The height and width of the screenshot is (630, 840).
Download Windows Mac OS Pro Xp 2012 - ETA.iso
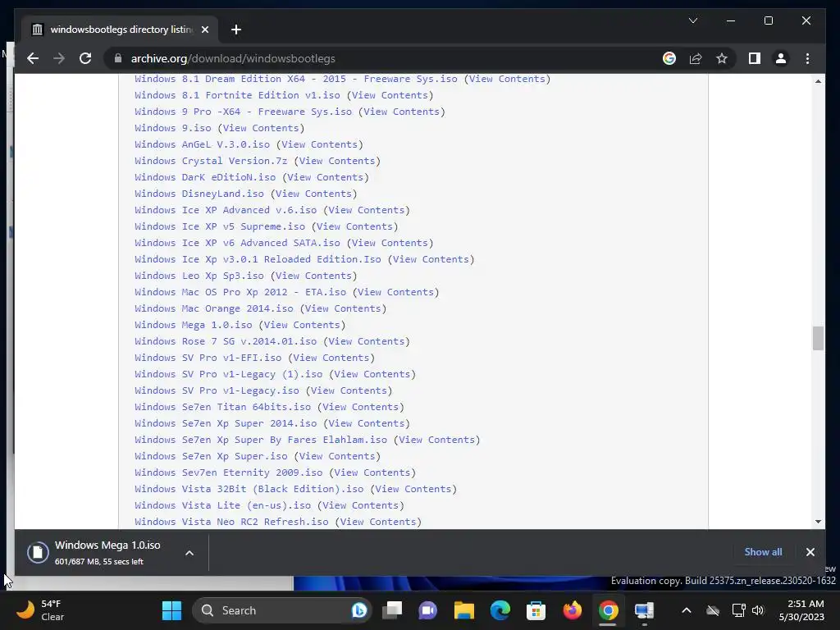[x=240, y=292]
